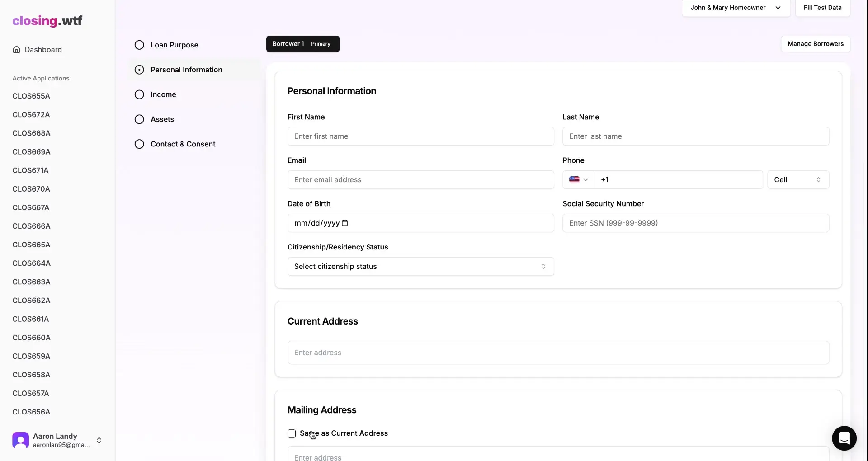Open the chat widget bubble
The height and width of the screenshot is (461, 868).
pos(844,438)
